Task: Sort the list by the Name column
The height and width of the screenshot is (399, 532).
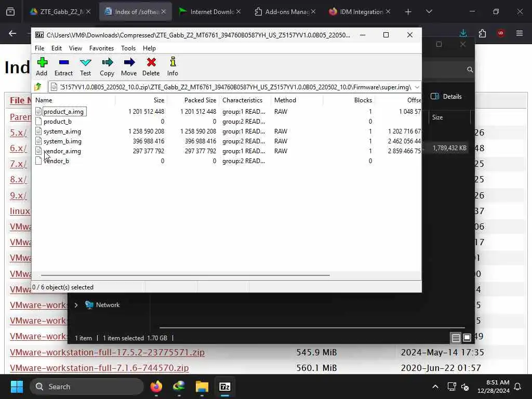Action: click(x=74, y=100)
